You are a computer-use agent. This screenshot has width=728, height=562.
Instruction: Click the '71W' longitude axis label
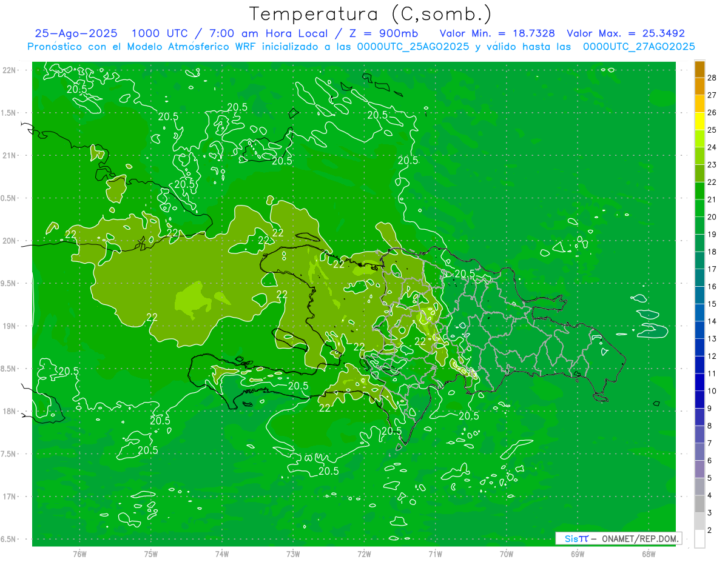[x=435, y=554]
